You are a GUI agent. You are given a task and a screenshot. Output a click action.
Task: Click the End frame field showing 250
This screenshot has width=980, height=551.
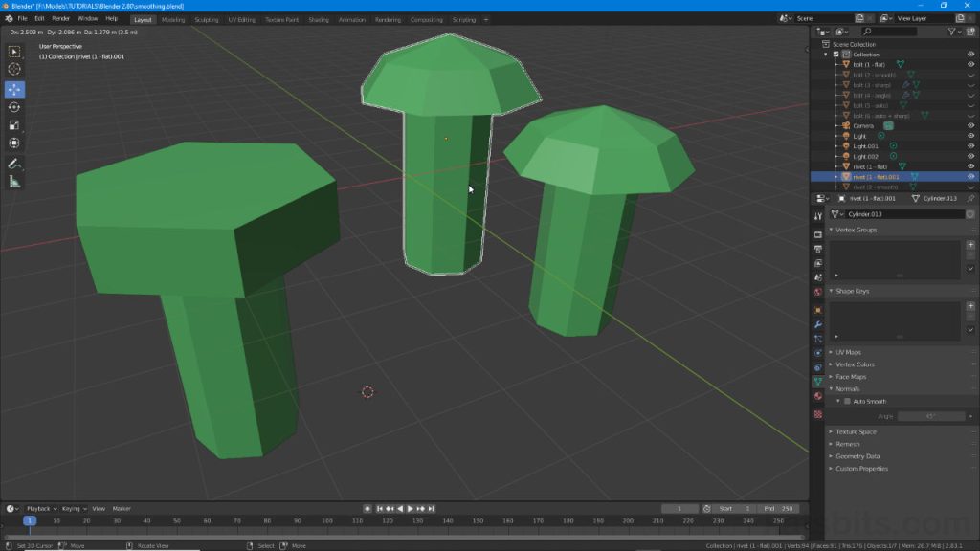(777, 508)
